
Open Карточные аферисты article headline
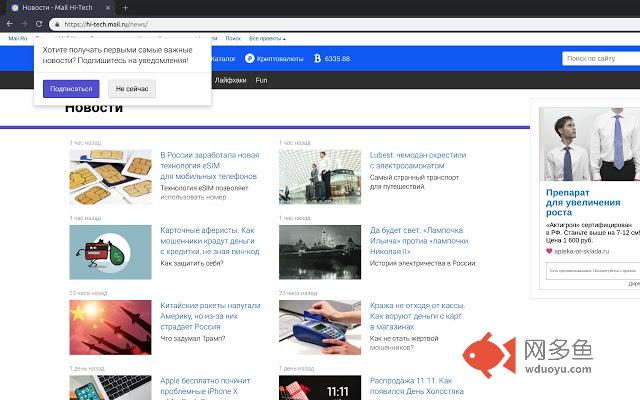pos(209,241)
